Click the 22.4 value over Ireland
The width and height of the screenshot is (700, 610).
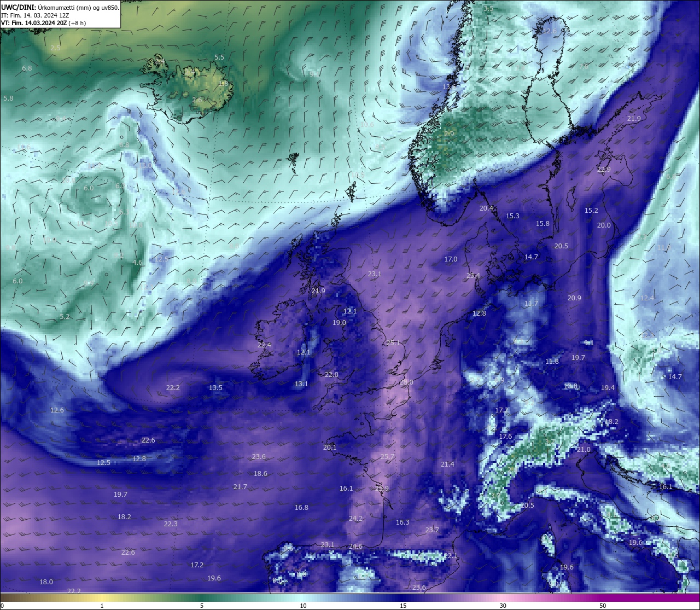[264, 345]
